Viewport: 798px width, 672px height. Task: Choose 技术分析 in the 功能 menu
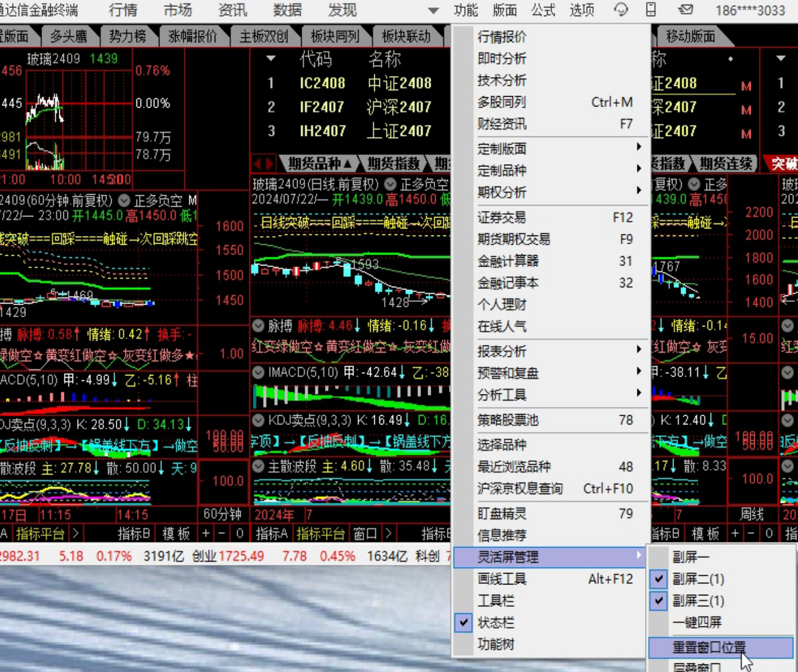pyautogui.click(x=550, y=80)
